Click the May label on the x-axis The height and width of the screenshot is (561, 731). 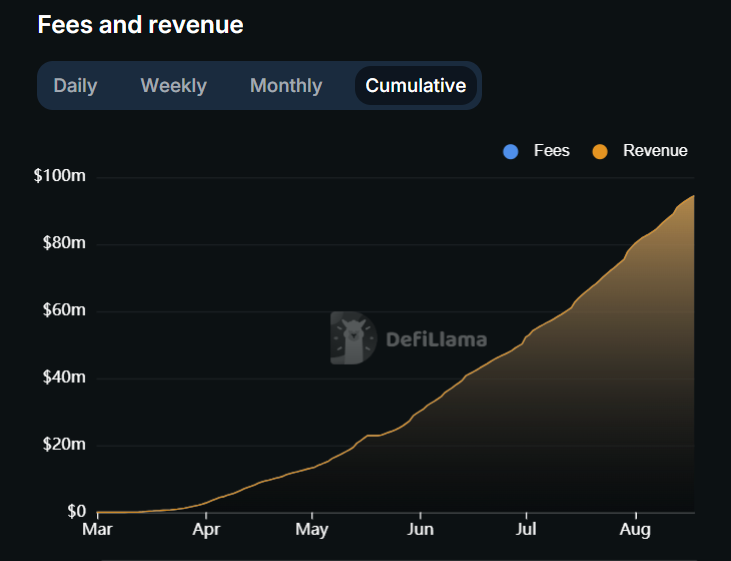click(x=313, y=529)
